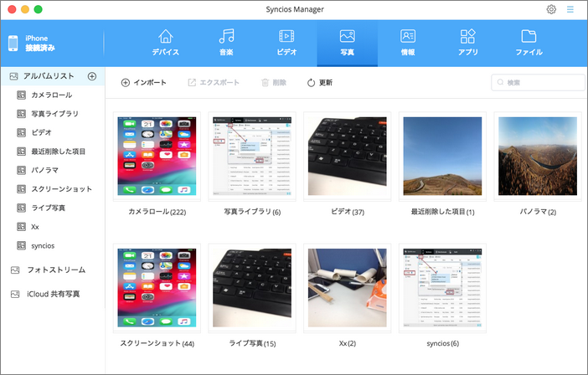
Task: Switch to the 音楽 music tab
Action: [226, 42]
